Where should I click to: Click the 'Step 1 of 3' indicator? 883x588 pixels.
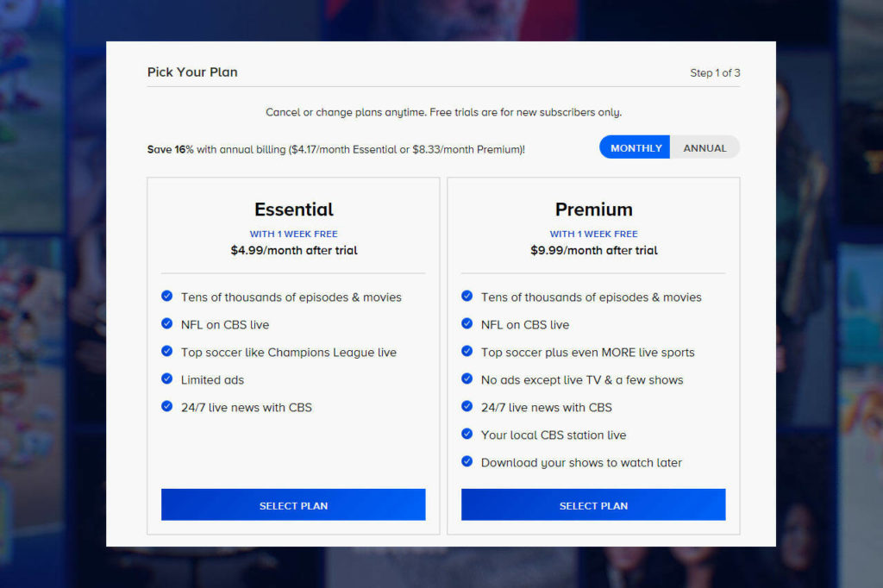pyautogui.click(x=715, y=73)
